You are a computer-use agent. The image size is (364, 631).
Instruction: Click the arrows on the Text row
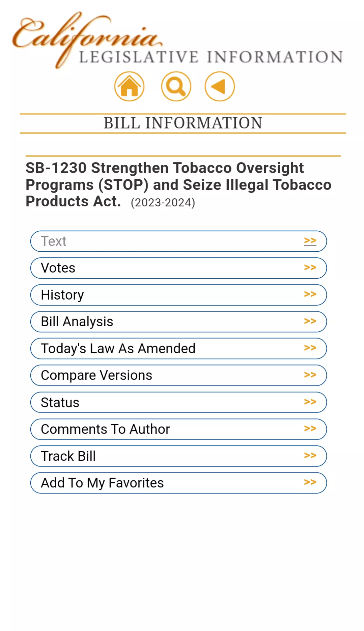click(310, 241)
